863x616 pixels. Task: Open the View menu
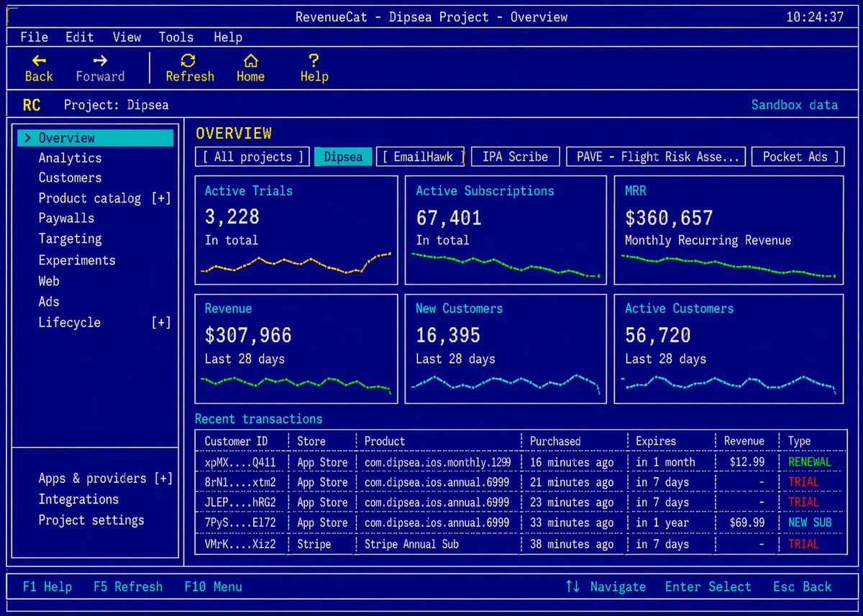click(127, 37)
